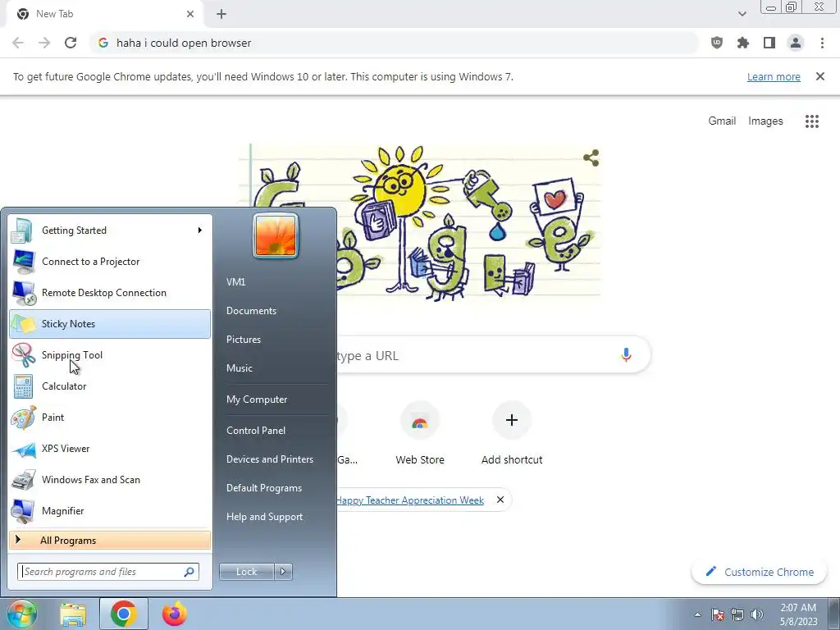Open Happy Teacher Appreciation Week link
This screenshot has height=630, width=840.
point(410,500)
